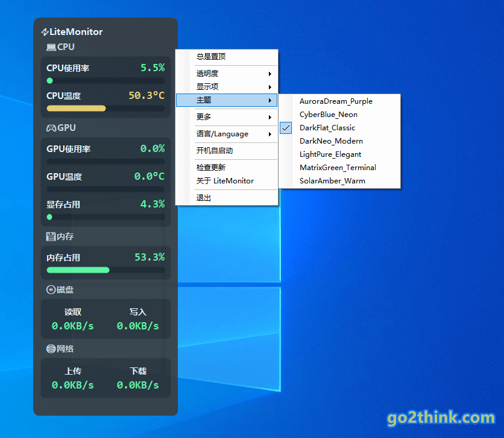Image resolution: width=504 pixels, height=438 pixels.
Task: Expand the 显示项 submenu arrow
Action: pos(270,87)
